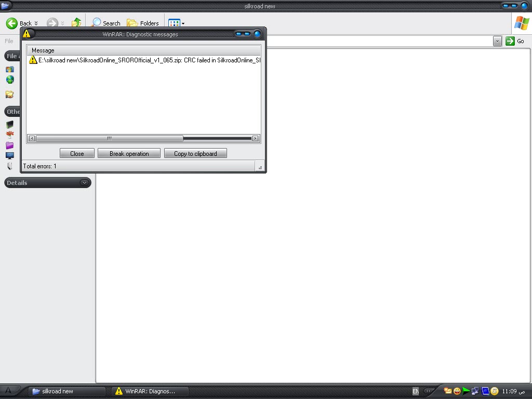
Task: Click the new mail envelope tray icon
Action: pos(448,391)
